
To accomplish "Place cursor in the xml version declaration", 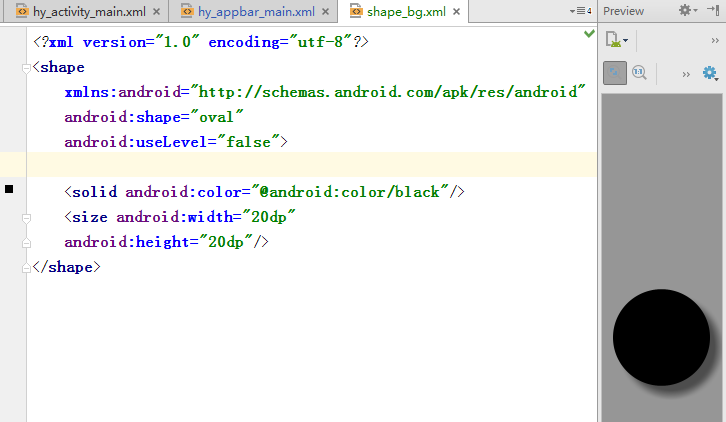I will 201,42.
